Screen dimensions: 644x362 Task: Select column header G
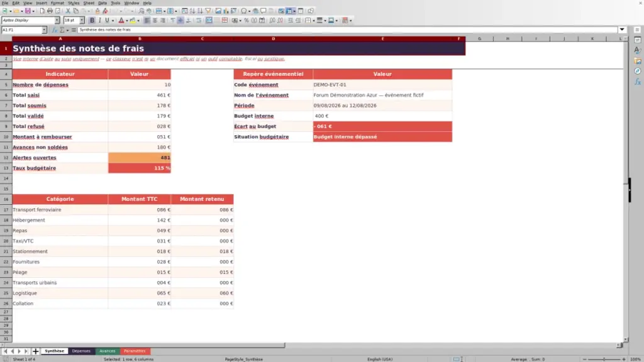479,38
